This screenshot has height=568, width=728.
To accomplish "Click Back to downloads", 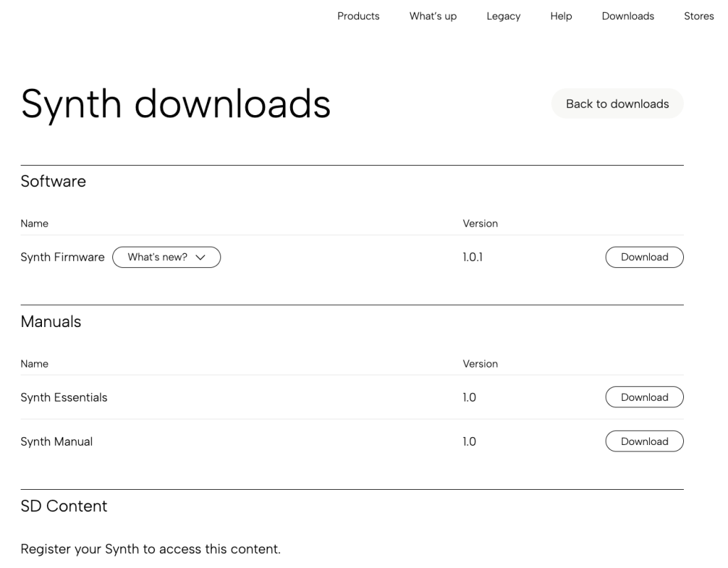I will 617,103.
